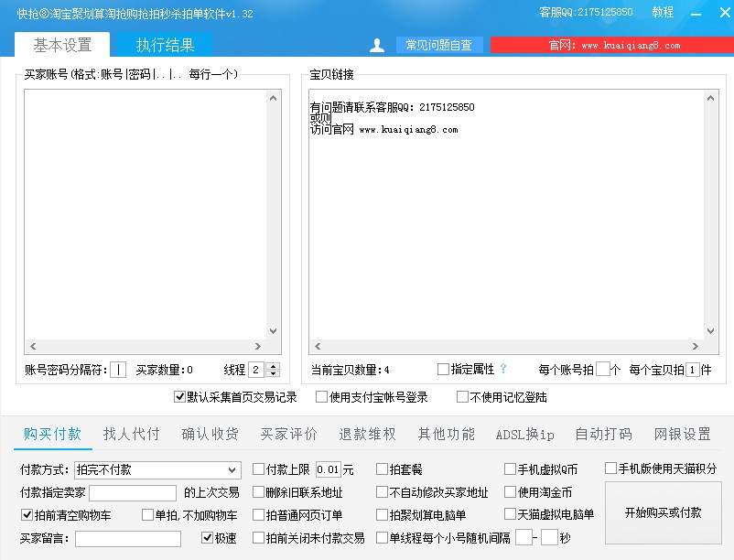Click the 买家留言 input field
Image resolution: width=734 pixels, height=560 pixels.
(x=128, y=539)
